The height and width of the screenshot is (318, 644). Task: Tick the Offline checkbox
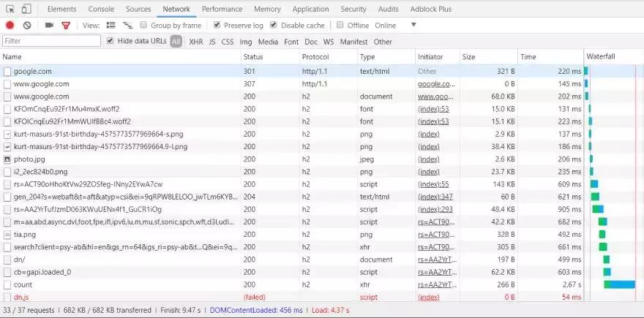tap(341, 26)
